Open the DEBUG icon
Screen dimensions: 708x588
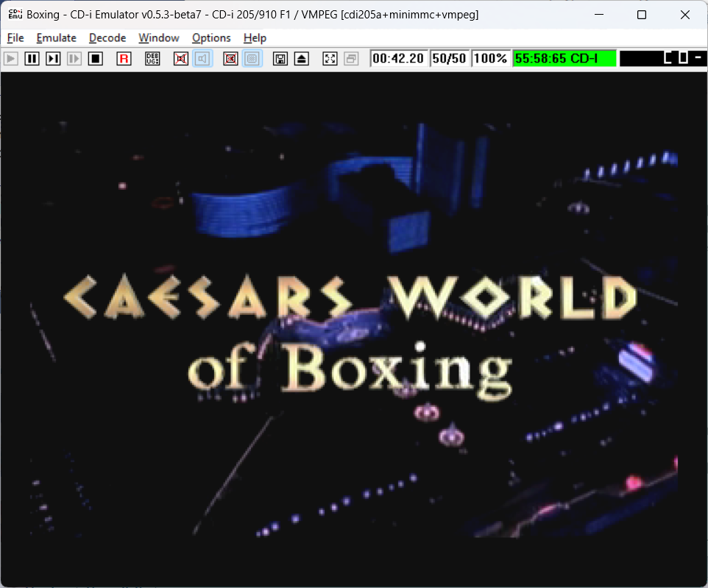pyautogui.click(x=152, y=59)
